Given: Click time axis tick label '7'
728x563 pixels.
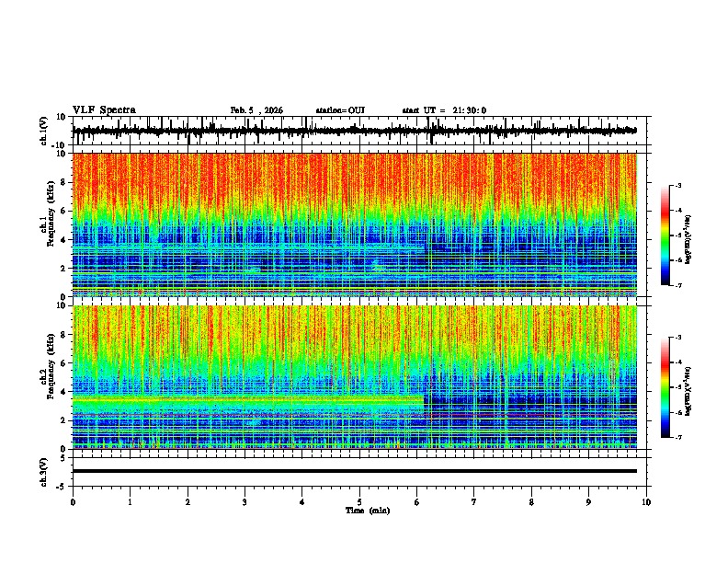Looking at the screenshot, I should point(474,502).
